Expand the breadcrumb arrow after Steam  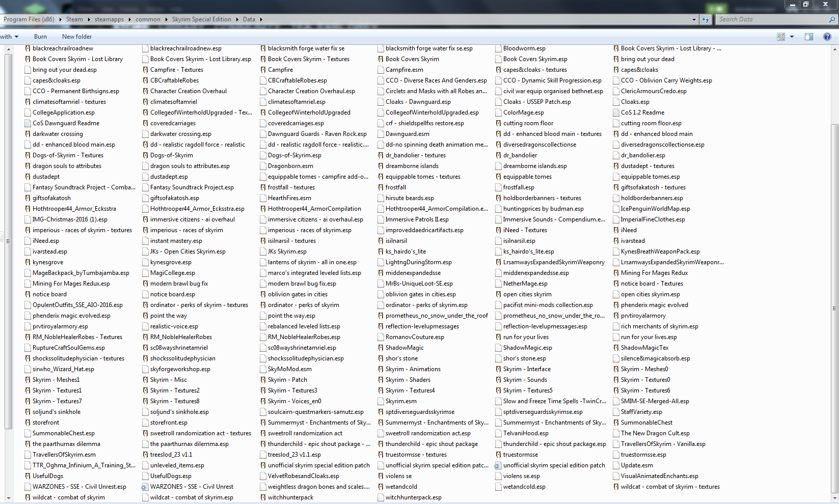(x=89, y=19)
